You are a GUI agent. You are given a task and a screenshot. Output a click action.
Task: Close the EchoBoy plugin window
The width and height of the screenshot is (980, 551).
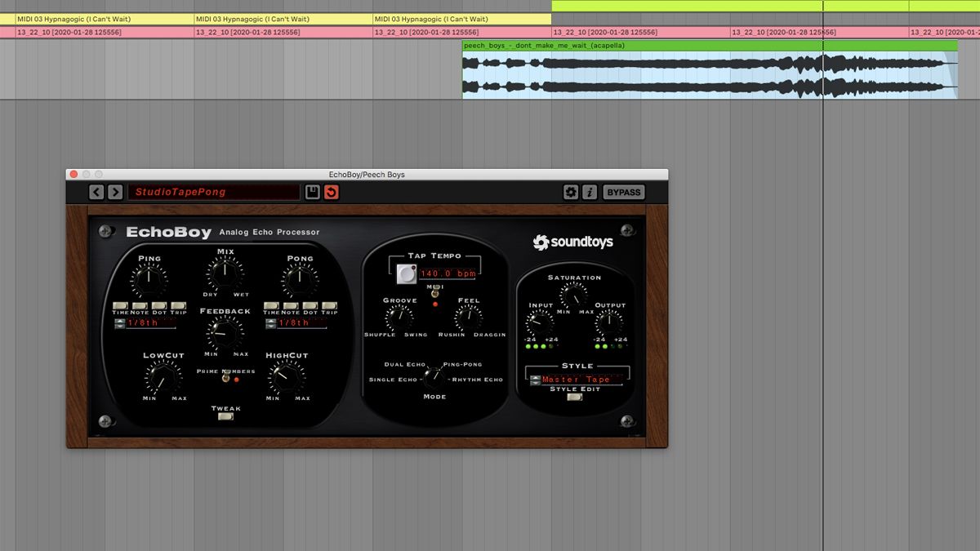[73, 174]
